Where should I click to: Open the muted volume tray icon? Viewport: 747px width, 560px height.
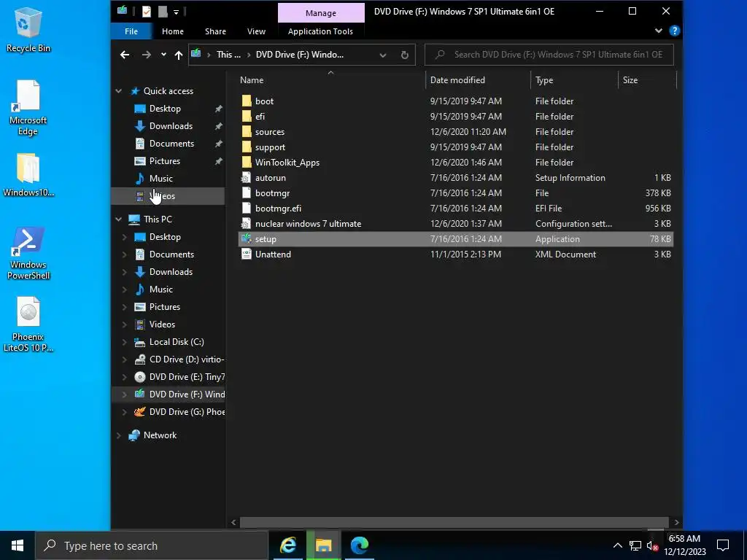(652, 545)
